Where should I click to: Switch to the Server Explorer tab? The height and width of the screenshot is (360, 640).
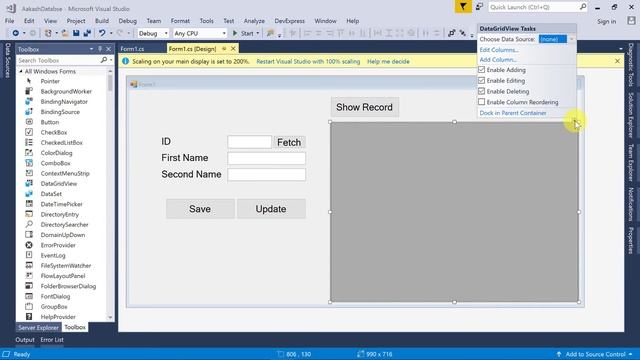click(38, 327)
